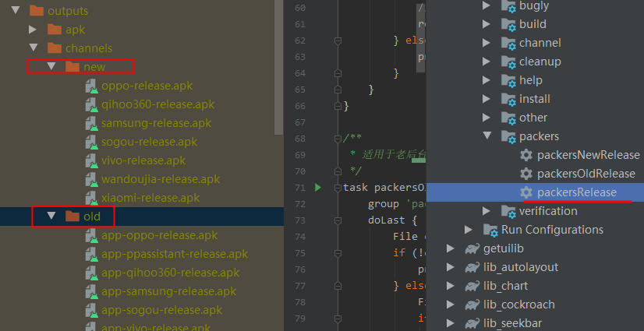Toggle fold marker at line 77
Viewport: 644px width, 331px height.
[338, 286]
